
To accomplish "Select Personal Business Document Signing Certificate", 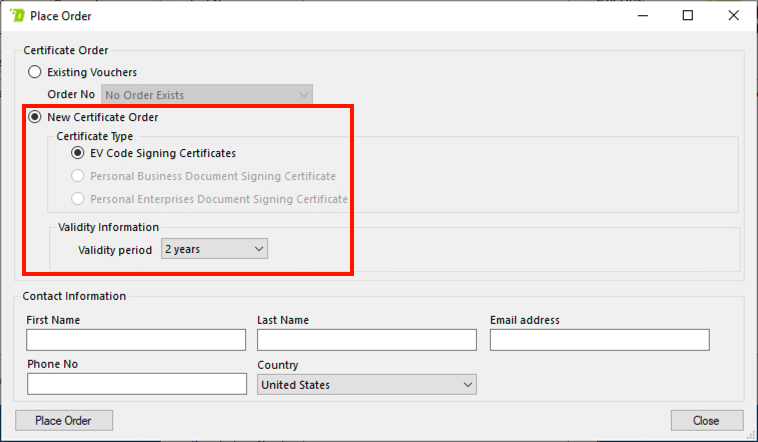I will pyautogui.click(x=78, y=176).
